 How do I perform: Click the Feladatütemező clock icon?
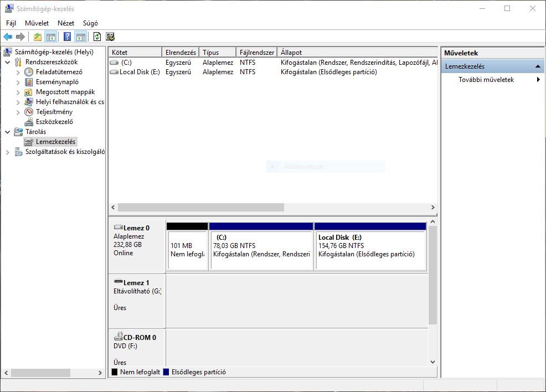click(x=29, y=72)
